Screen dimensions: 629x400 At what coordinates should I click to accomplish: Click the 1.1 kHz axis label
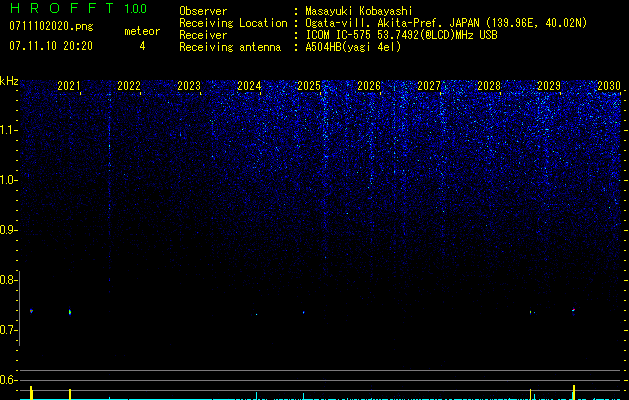[8, 130]
